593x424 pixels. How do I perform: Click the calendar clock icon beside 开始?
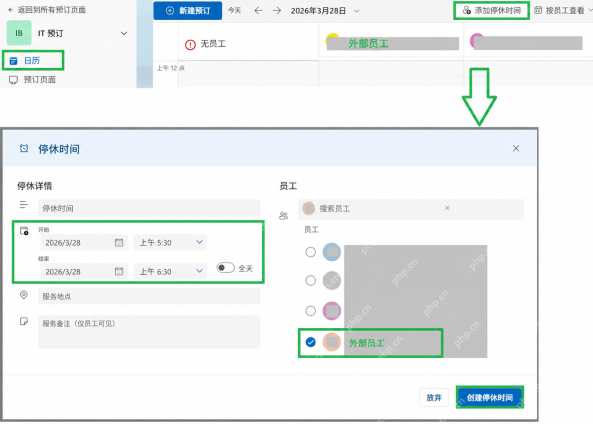point(24,231)
